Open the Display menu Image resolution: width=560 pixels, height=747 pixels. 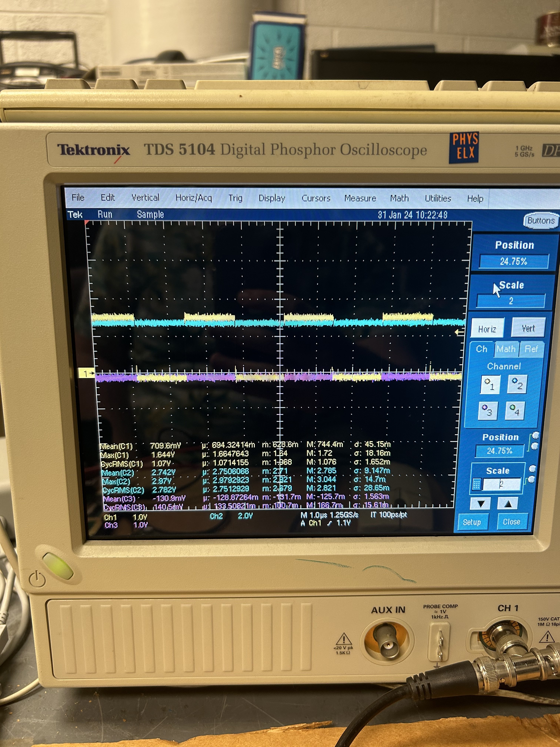click(272, 198)
